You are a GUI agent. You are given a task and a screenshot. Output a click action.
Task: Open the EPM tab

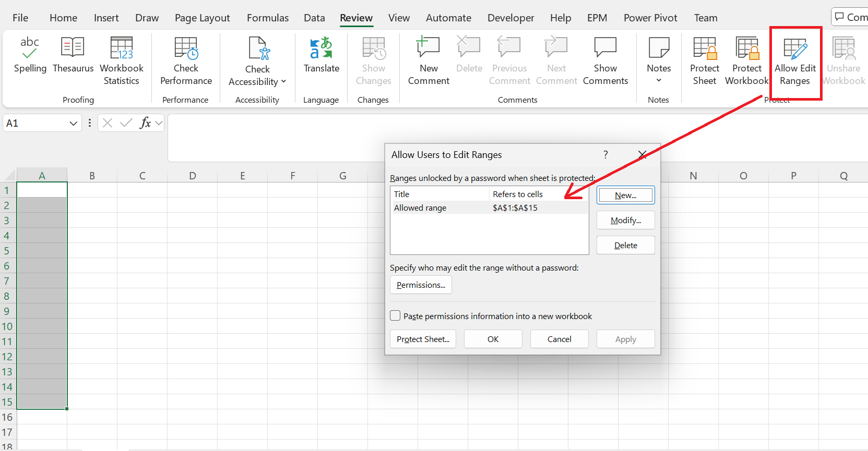597,18
